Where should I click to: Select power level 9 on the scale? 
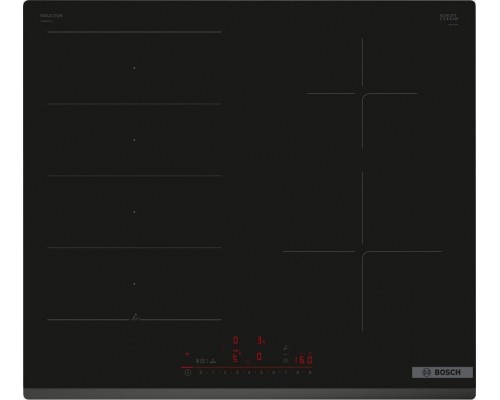click(310, 372)
